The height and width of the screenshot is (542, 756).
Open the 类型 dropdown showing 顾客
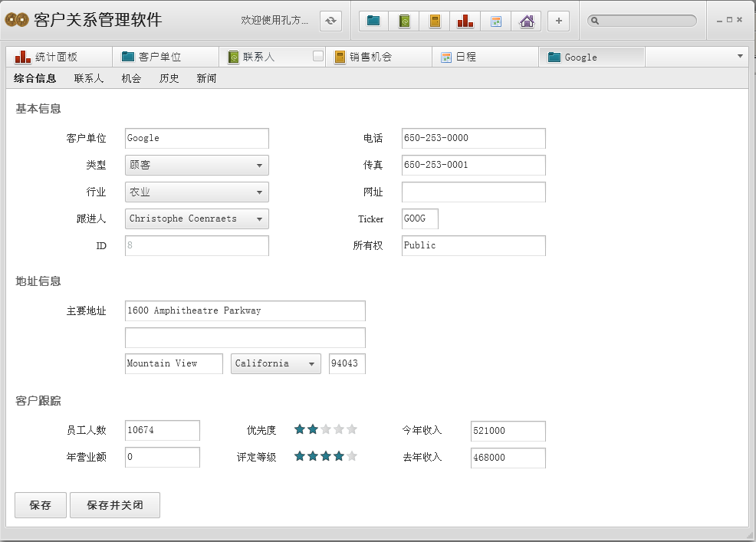(197, 165)
